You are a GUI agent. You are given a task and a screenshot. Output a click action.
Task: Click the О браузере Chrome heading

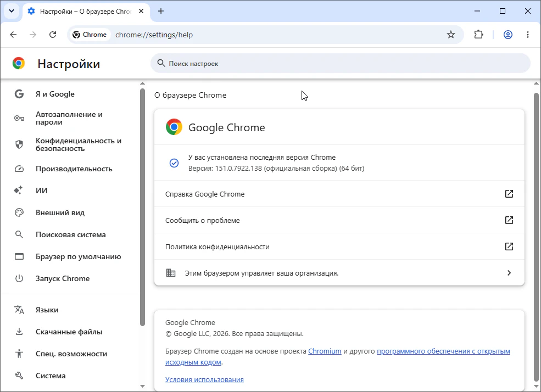tap(191, 95)
